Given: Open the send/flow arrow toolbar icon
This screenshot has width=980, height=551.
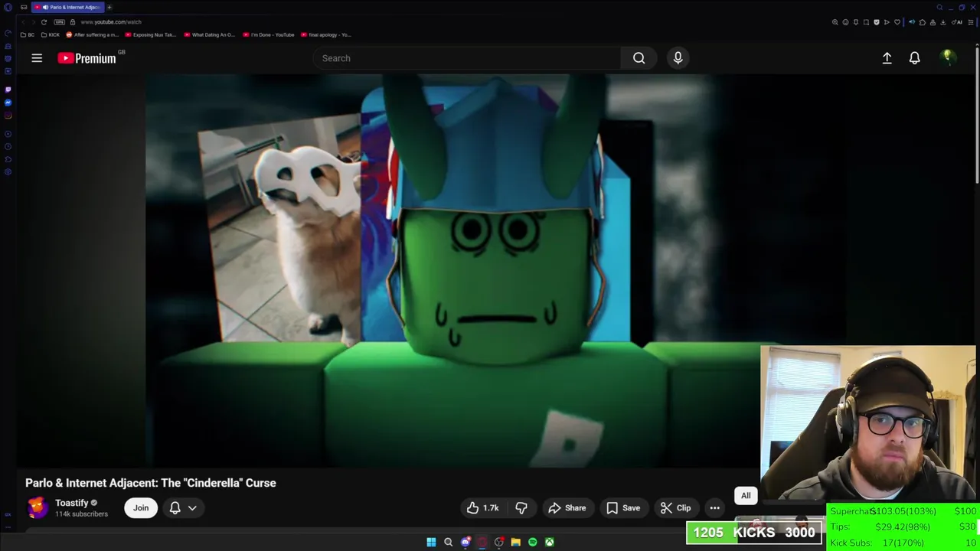Looking at the screenshot, I should 887,22.
